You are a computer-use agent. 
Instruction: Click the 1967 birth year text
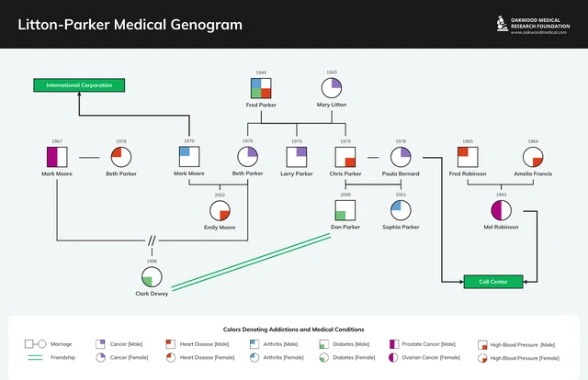[57, 141]
